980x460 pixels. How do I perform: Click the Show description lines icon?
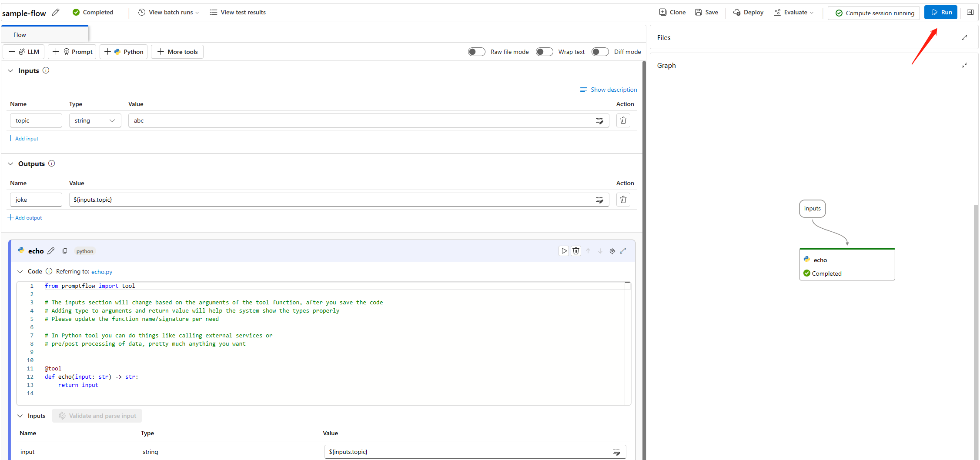[x=584, y=90]
